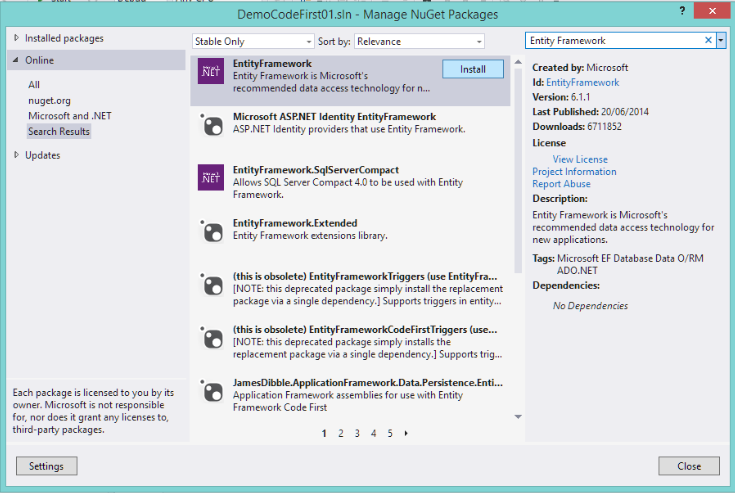Image resolution: width=735 pixels, height=493 pixels.
Task: Select the EntityFramework.Extended package title
Action: coord(295,223)
